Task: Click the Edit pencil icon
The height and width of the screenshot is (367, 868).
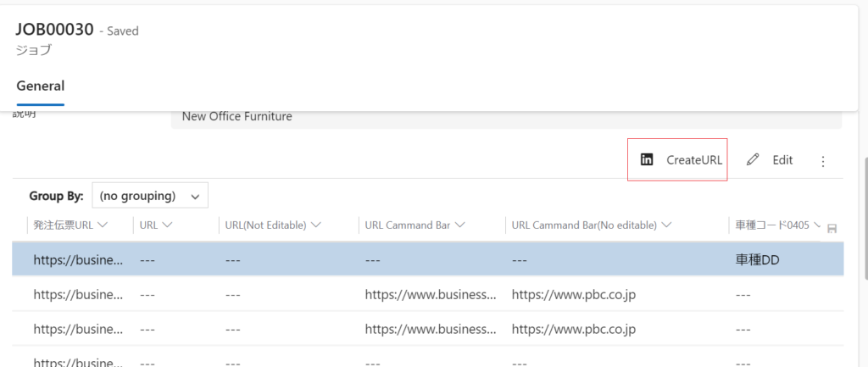Action: tap(753, 159)
